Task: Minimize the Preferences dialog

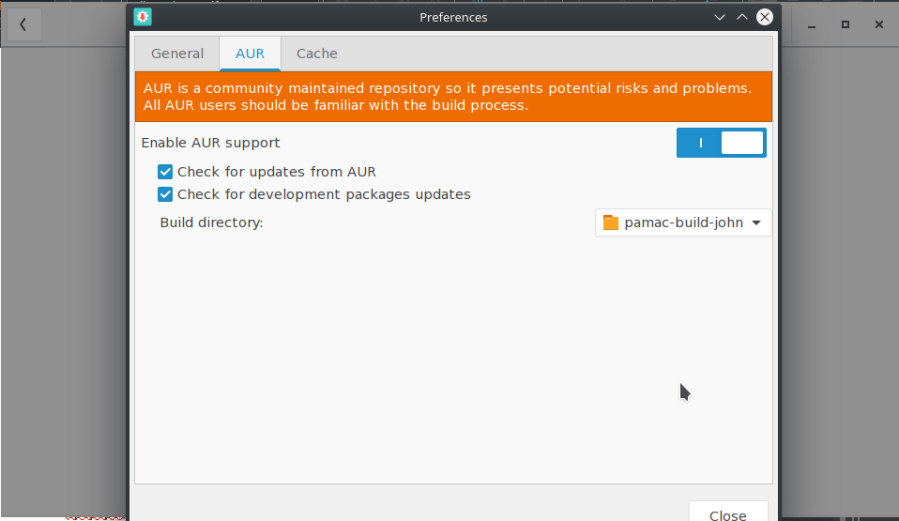Action: (720, 17)
